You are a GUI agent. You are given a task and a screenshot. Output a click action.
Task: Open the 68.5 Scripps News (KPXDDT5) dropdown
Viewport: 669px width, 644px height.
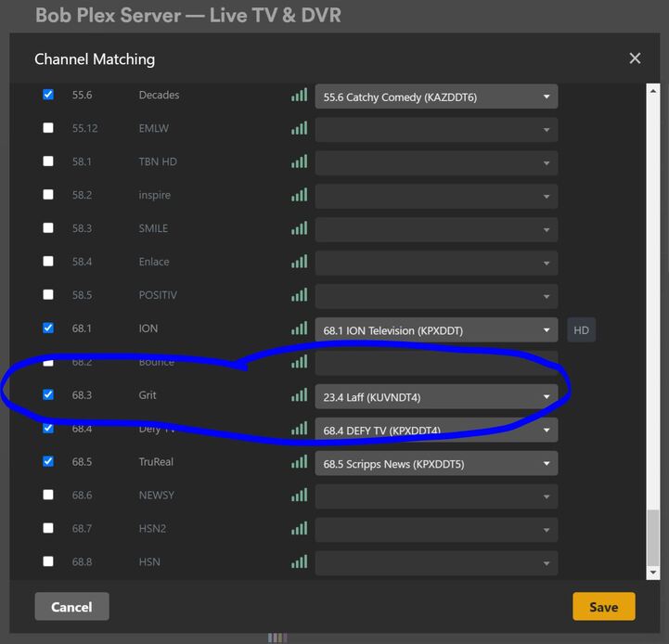tap(436, 463)
